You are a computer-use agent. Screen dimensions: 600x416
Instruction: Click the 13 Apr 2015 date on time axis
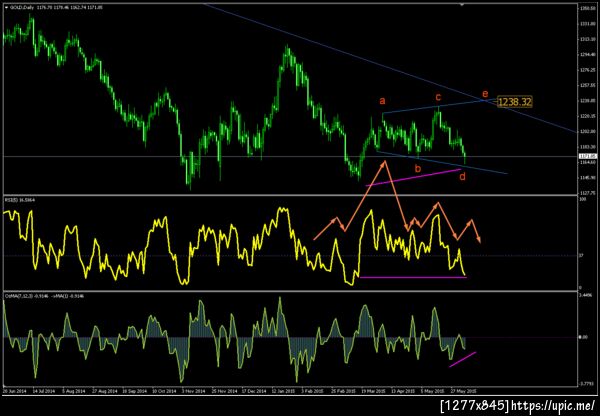(x=404, y=391)
